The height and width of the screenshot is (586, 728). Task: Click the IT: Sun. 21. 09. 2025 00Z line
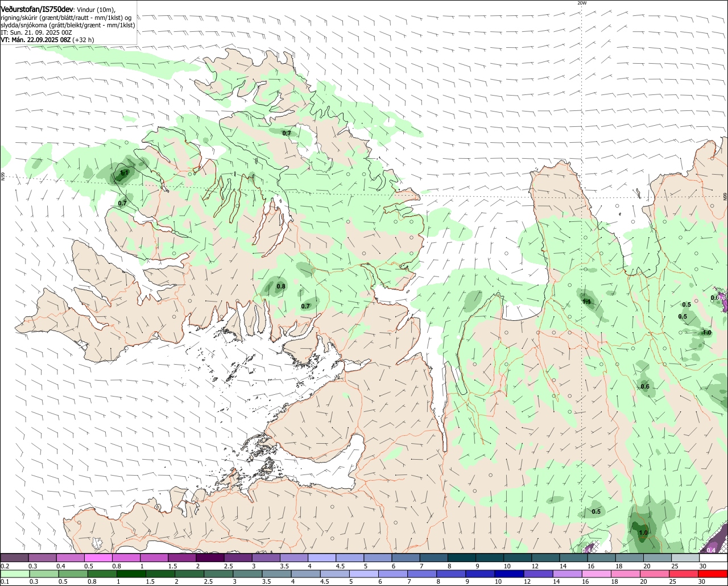36,32
